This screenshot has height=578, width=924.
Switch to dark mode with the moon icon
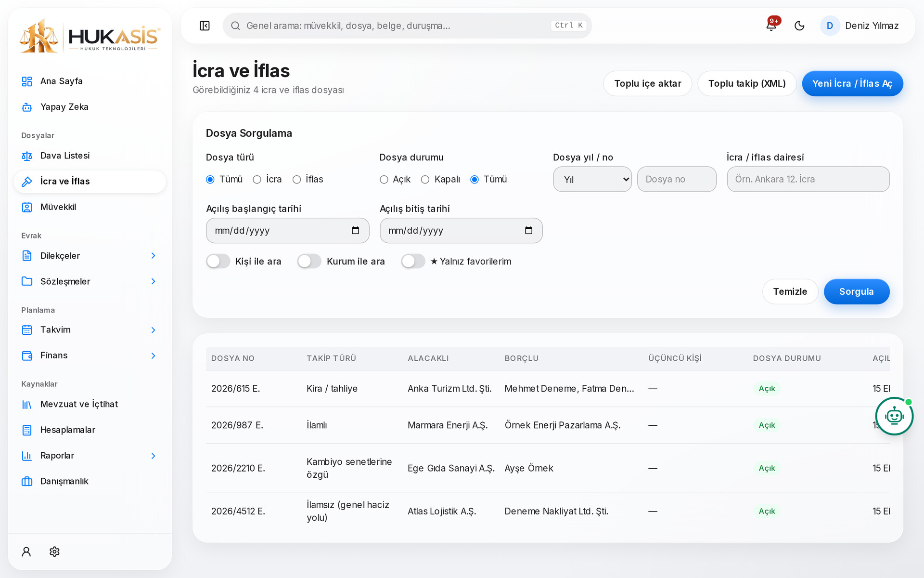click(x=799, y=26)
